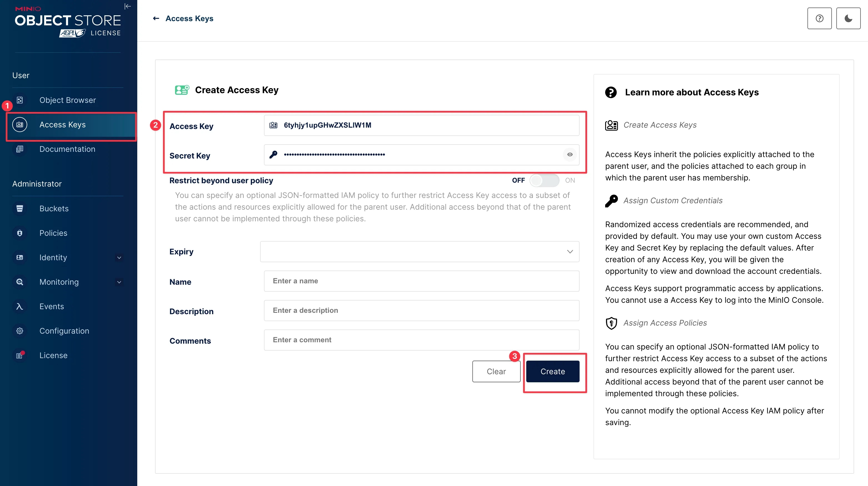This screenshot has height=486, width=868.
Task: Open the Expiry dropdown
Action: coord(420,252)
